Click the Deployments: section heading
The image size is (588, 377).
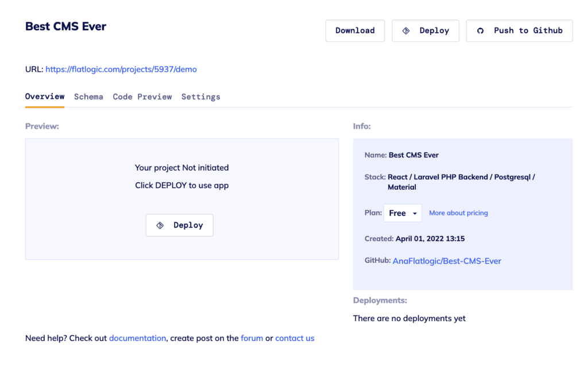(x=380, y=301)
